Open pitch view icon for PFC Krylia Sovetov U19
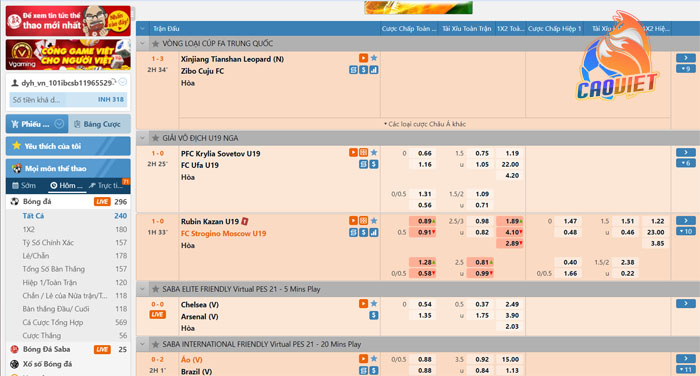 [363, 153]
